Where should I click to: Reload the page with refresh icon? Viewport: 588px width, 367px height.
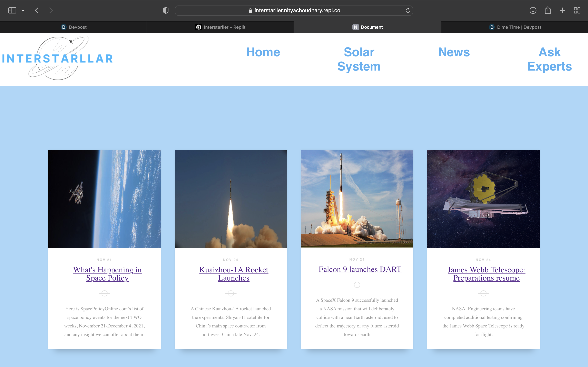(408, 10)
